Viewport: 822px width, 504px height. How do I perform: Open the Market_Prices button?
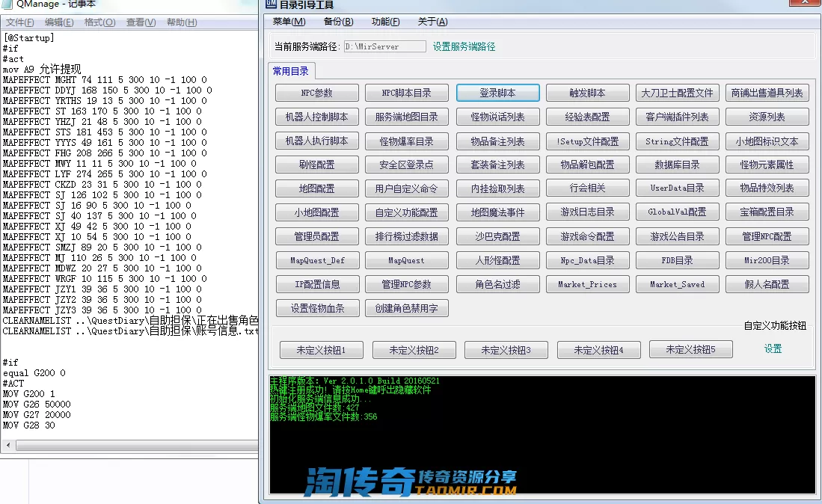[x=588, y=284]
